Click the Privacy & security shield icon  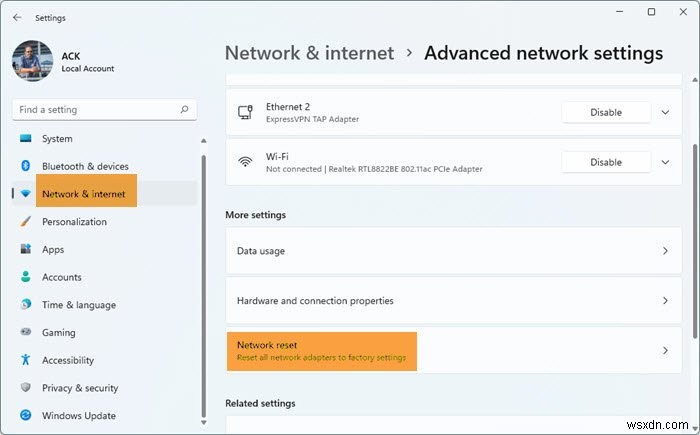[25, 388]
